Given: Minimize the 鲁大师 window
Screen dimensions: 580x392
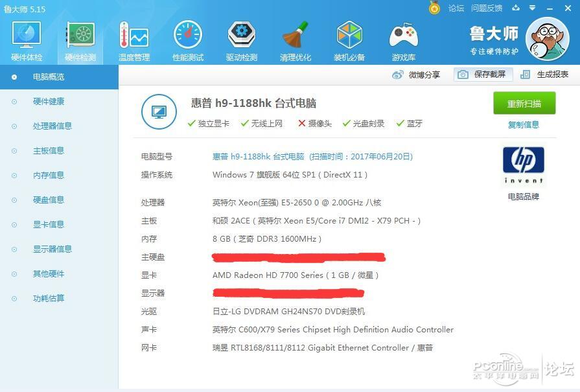Looking at the screenshot, I should pyautogui.click(x=550, y=8).
